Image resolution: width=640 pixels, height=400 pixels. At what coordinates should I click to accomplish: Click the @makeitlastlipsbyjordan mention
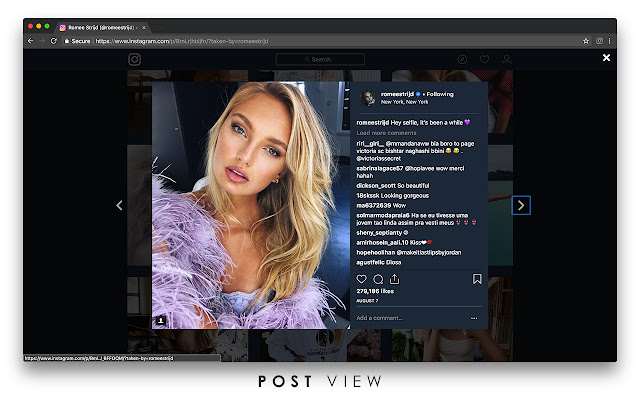tap(429, 253)
